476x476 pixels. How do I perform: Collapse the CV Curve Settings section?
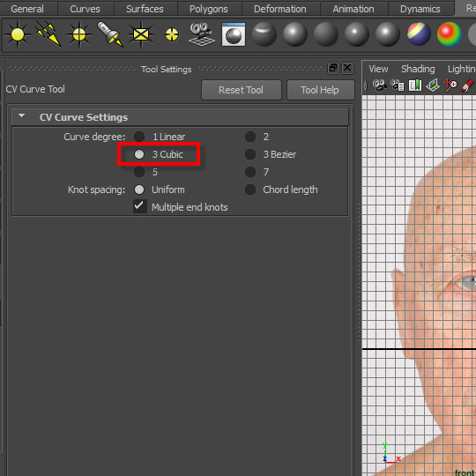click(x=21, y=116)
